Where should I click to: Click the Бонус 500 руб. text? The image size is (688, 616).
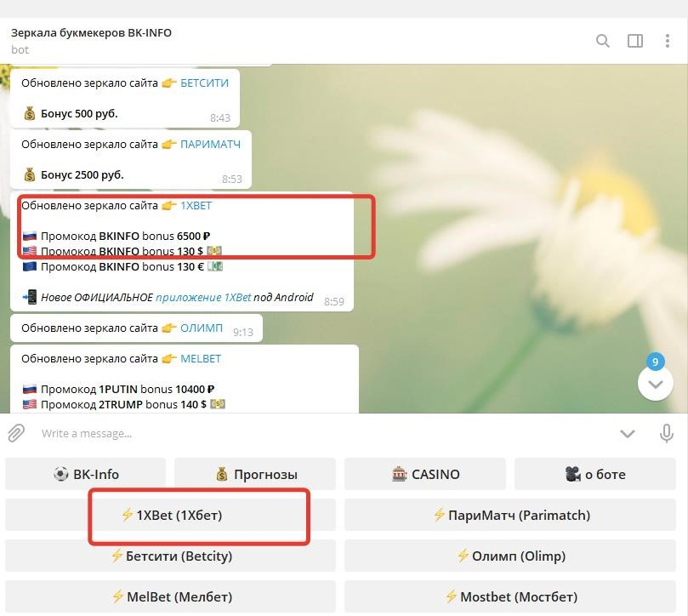(x=79, y=114)
